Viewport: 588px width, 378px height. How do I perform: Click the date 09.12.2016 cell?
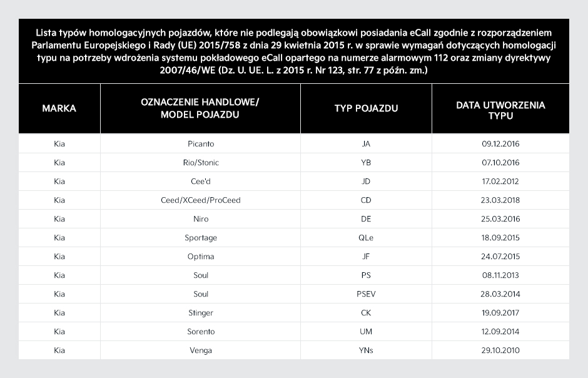500,143
